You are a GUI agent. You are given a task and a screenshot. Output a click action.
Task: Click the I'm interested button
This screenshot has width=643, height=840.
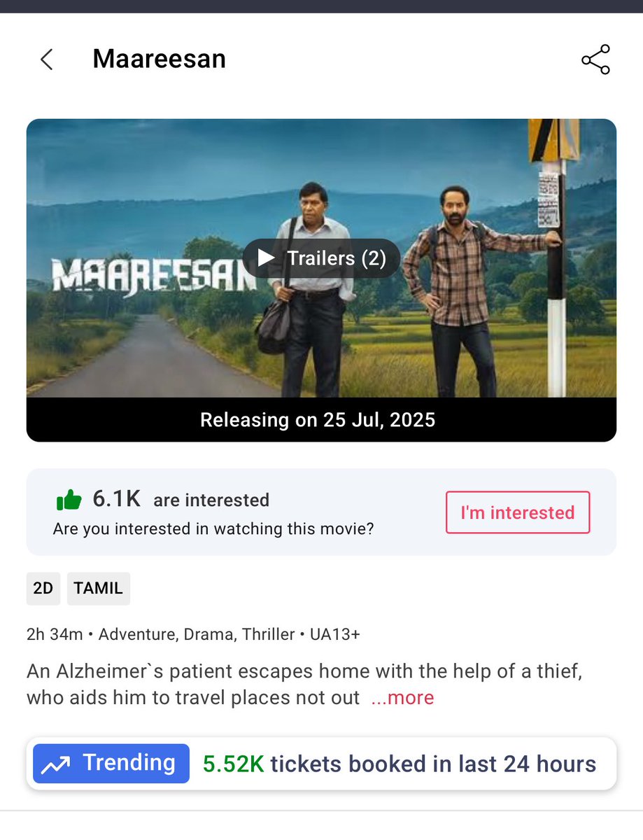pyautogui.click(x=518, y=512)
